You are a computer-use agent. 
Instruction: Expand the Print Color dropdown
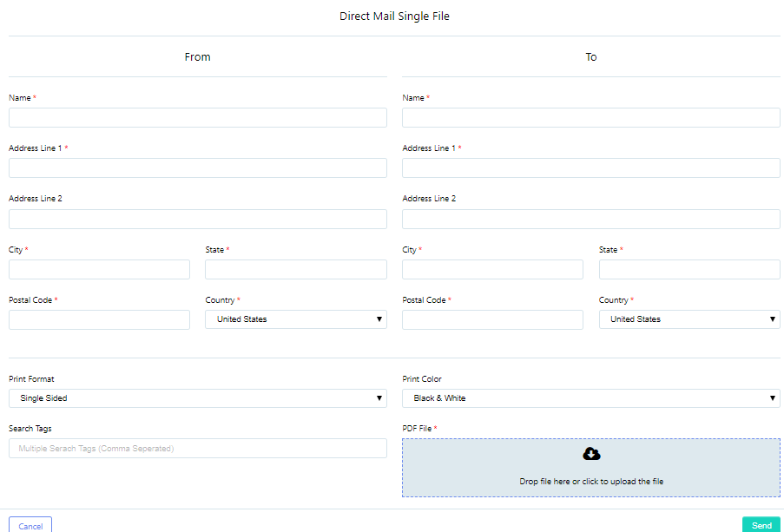coord(591,398)
